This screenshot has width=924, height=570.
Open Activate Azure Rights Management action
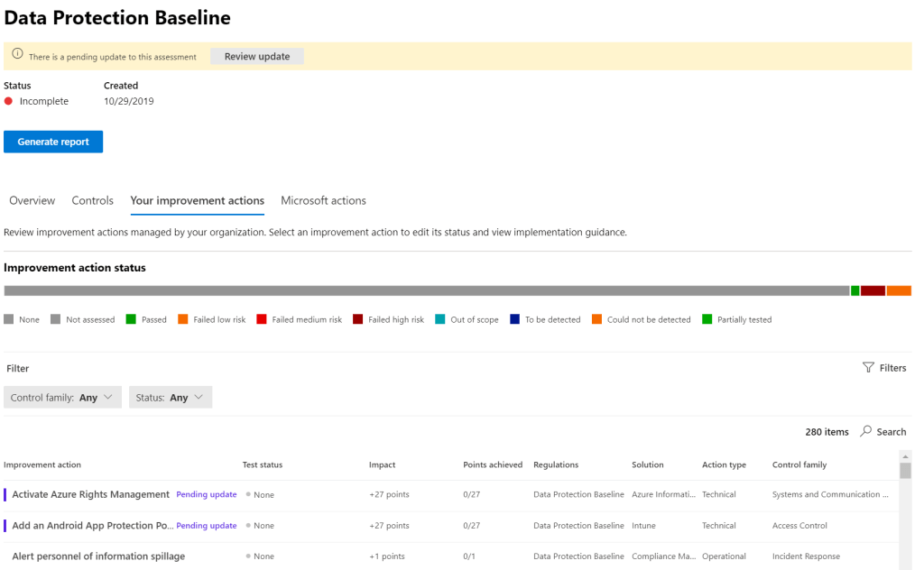(x=90, y=494)
